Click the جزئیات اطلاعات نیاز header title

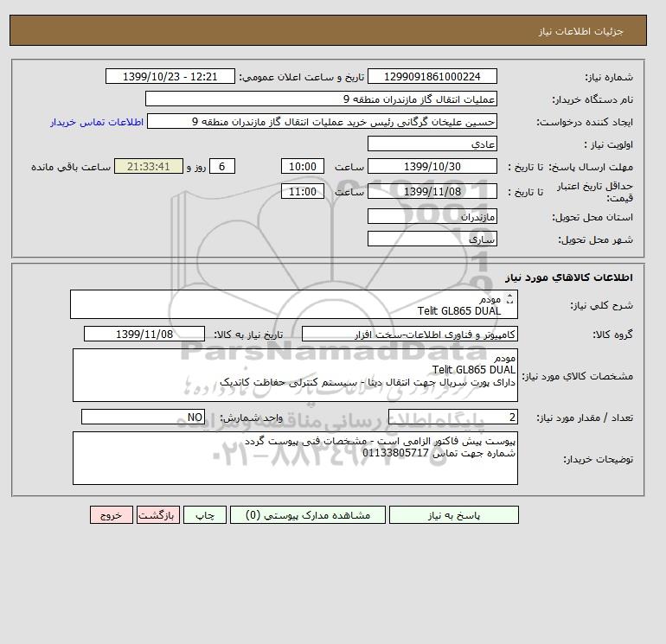581,31
